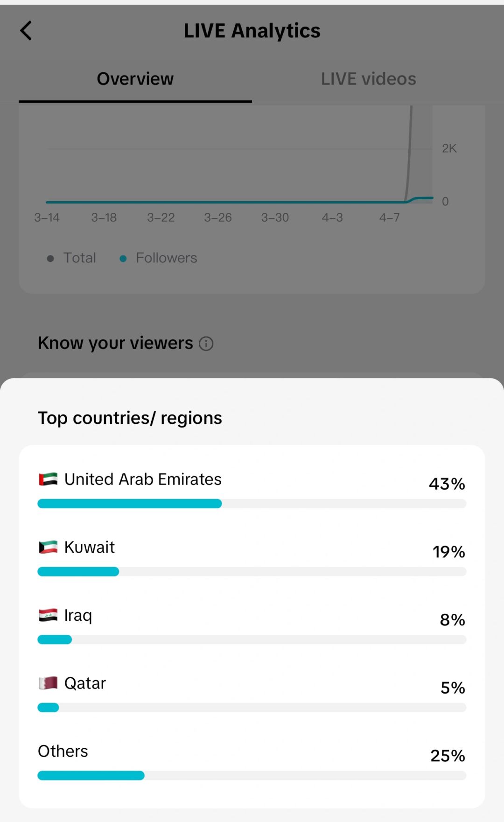The width and height of the screenshot is (504, 822).
Task: Click the 4-7 date marker on chart
Action: click(389, 218)
